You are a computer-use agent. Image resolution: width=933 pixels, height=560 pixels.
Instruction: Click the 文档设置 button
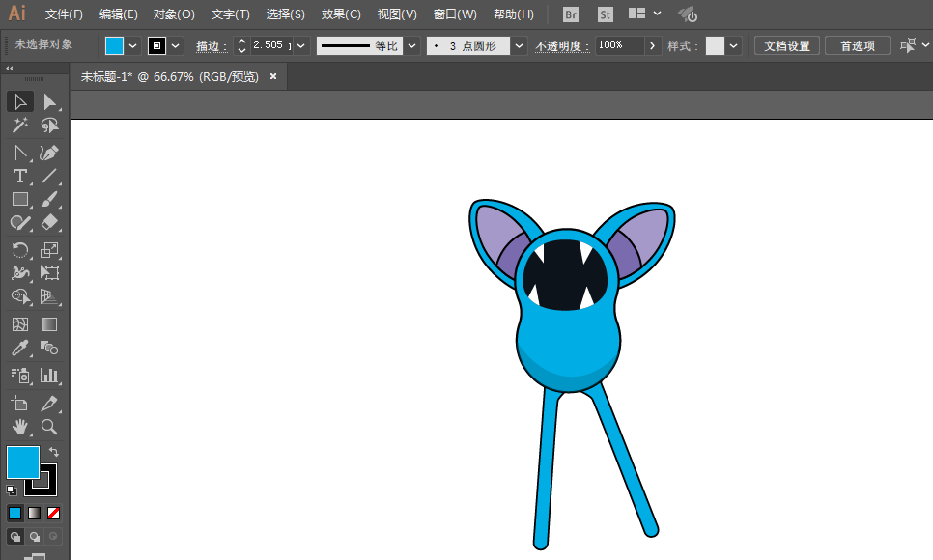[786, 45]
